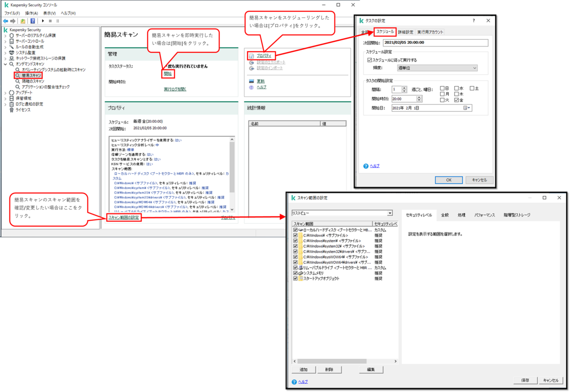Click the 実行ログを開く link
This screenshot has height=392, width=570.
(x=175, y=89)
